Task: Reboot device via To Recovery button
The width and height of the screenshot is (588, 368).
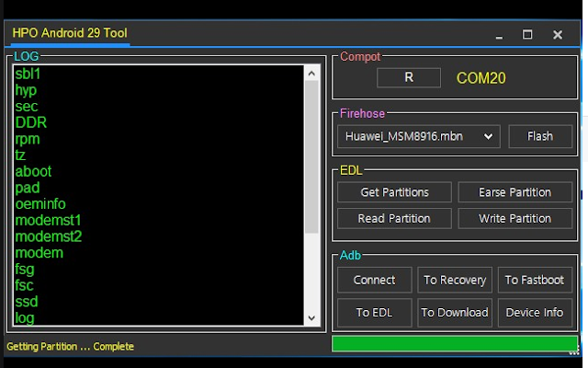Action: tap(455, 280)
